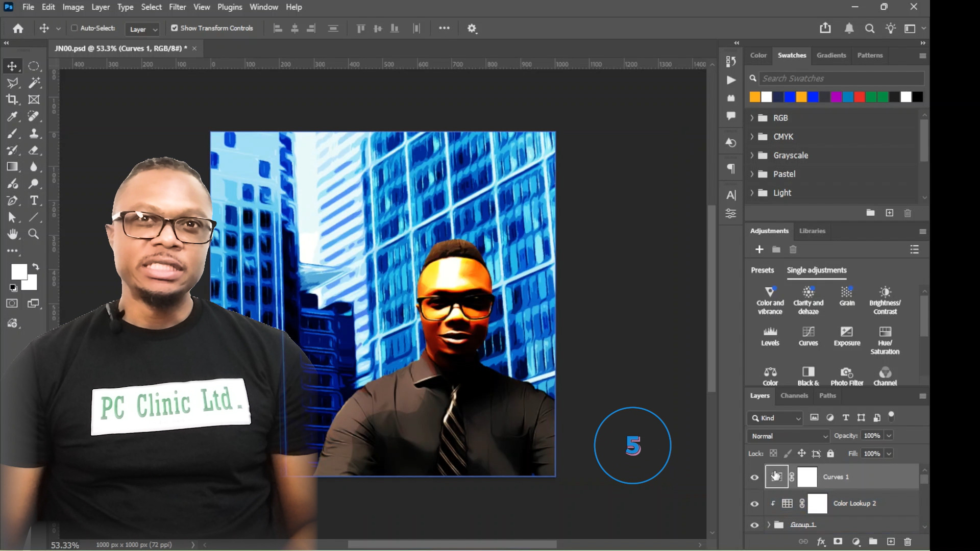Switch to the Presets adjustments view
980x551 pixels.
pos(762,270)
